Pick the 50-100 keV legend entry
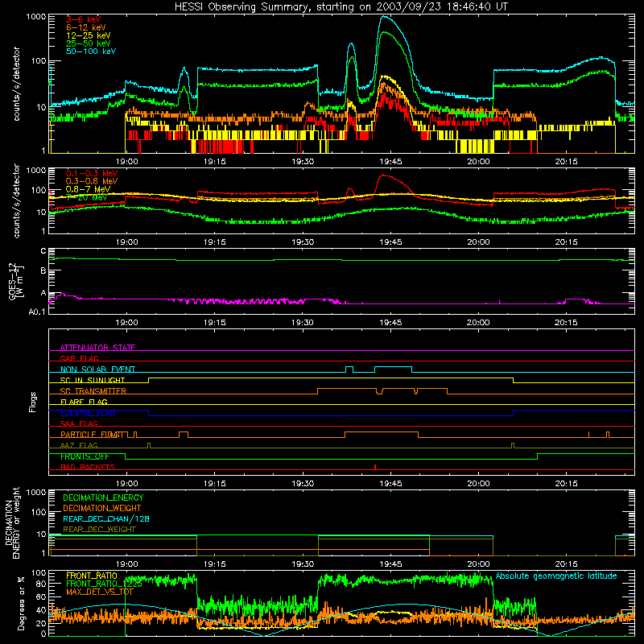The width and height of the screenshot is (644, 644). pyautogui.click(x=91, y=52)
